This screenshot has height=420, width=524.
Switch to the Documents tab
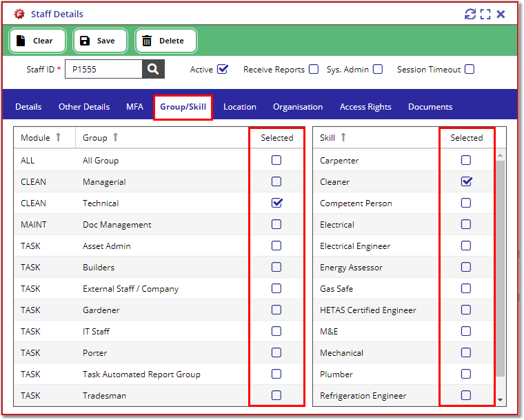pos(430,107)
